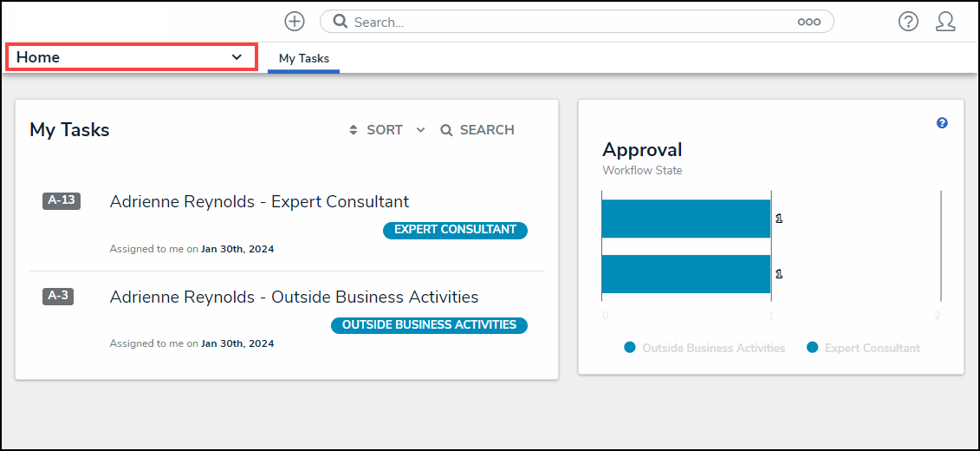Click the blue Approval chart help icon
The width and height of the screenshot is (980, 451).
pyautogui.click(x=942, y=123)
